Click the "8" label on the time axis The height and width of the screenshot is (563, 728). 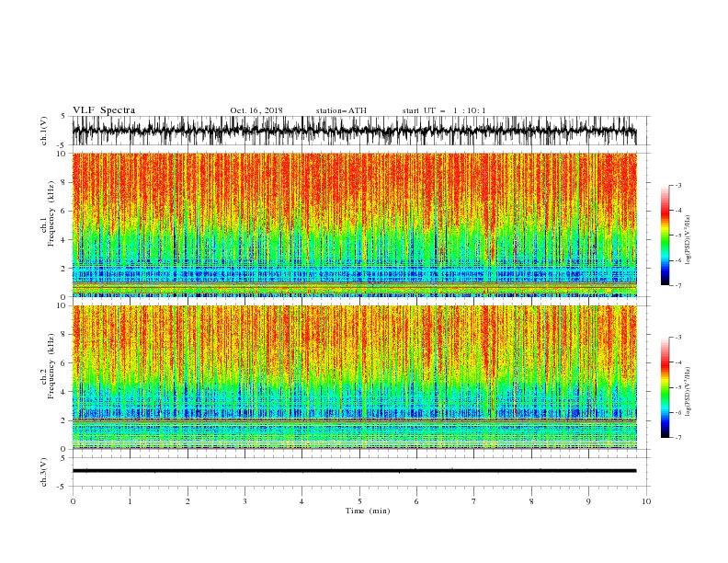point(531,501)
